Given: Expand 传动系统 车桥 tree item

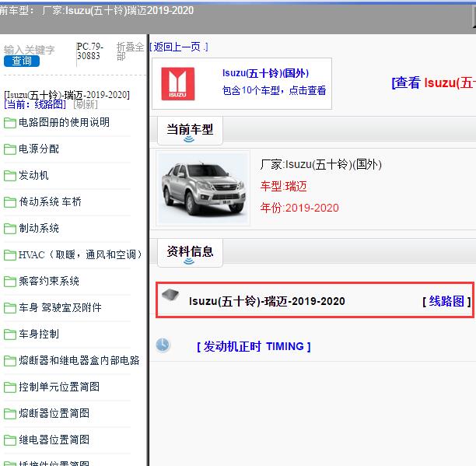Looking at the screenshot, I should 50,201.
